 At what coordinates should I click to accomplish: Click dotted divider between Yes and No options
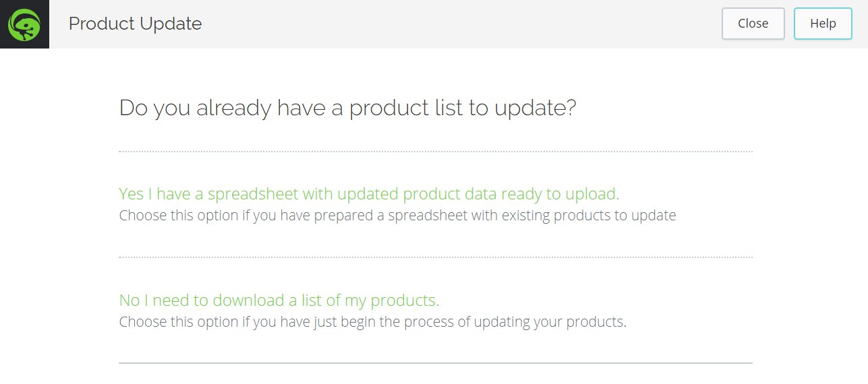click(435, 257)
